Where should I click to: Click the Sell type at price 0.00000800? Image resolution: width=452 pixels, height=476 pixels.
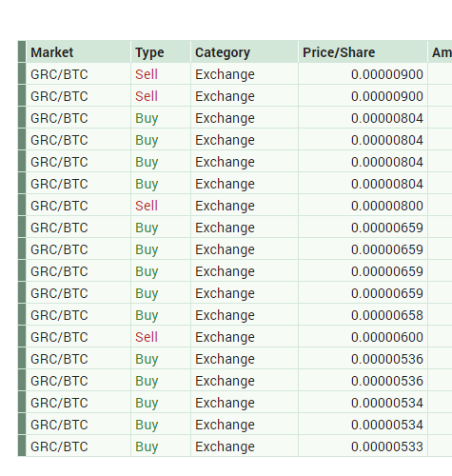[x=147, y=206]
